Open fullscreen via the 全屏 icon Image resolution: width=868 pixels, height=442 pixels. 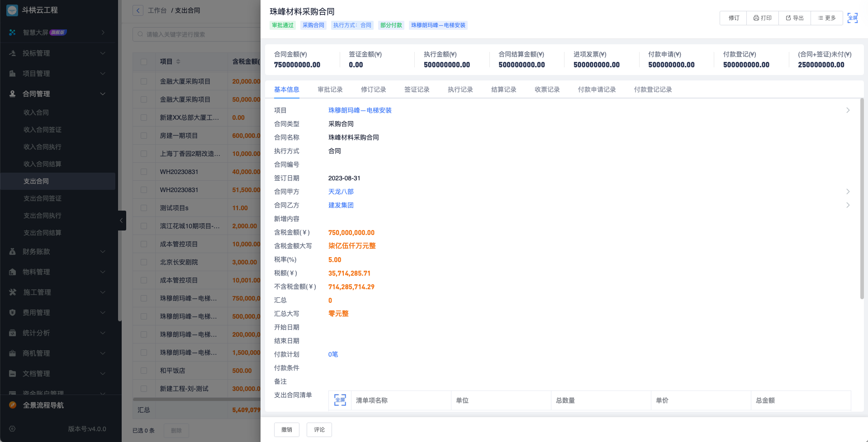tap(852, 18)
